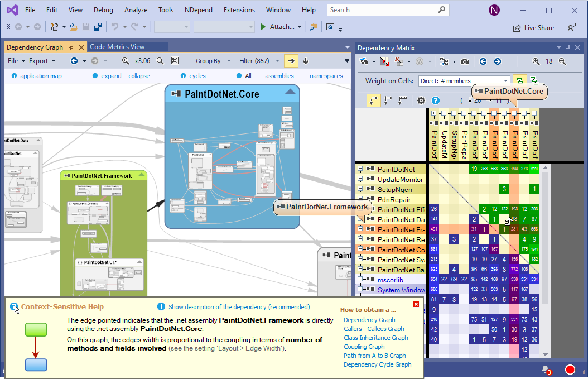The height and width of the screenshot is (379, 588).
Task: Click Show description of the dependency link
Action: pyautogui.click(x=239, y=307)
